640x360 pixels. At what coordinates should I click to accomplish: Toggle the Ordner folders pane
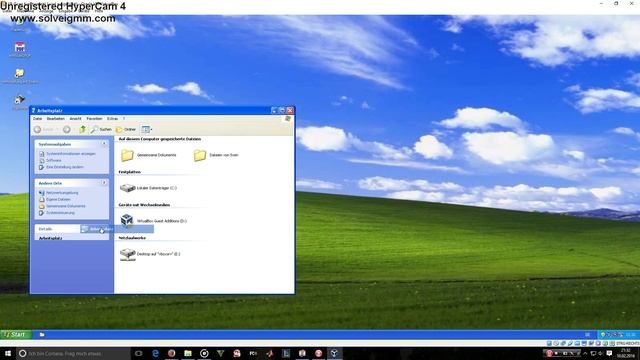point(126,129)
